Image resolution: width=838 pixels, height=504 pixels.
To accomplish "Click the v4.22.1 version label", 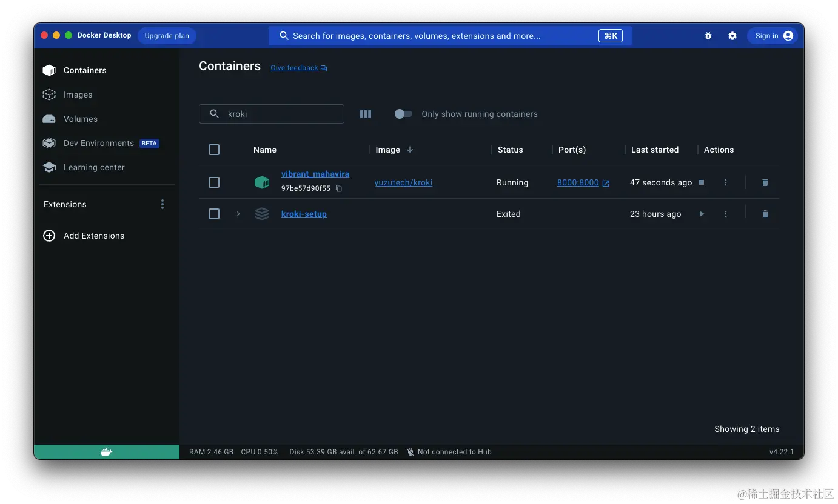I will coord(782,452).
